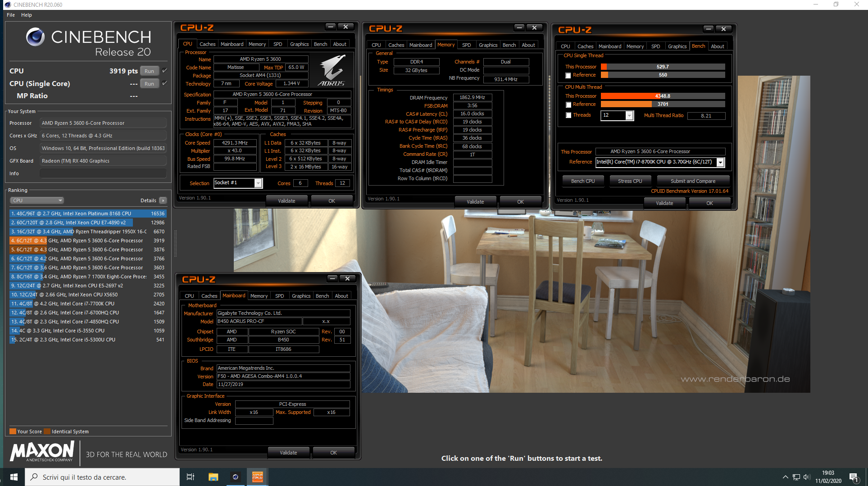Click BIOS version F50 field
This screenshot has width=868, height=486.
(283, 376)
